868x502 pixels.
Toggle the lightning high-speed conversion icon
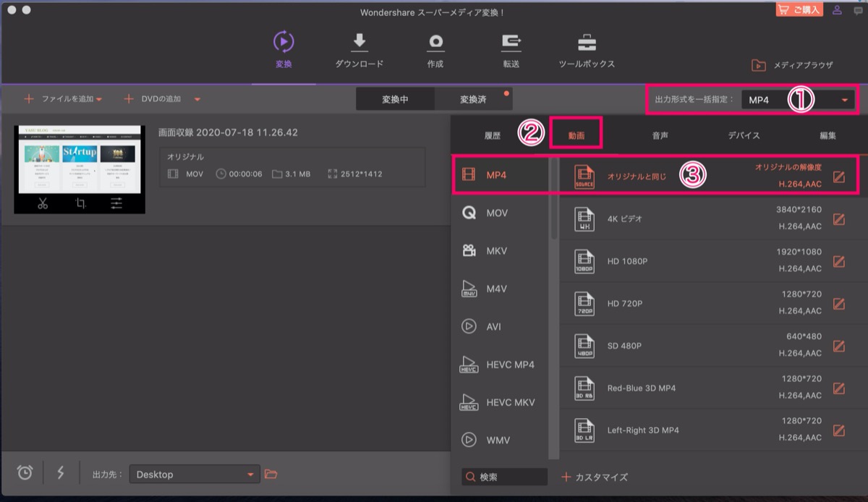pyautogui.click(x=61, y=473)
